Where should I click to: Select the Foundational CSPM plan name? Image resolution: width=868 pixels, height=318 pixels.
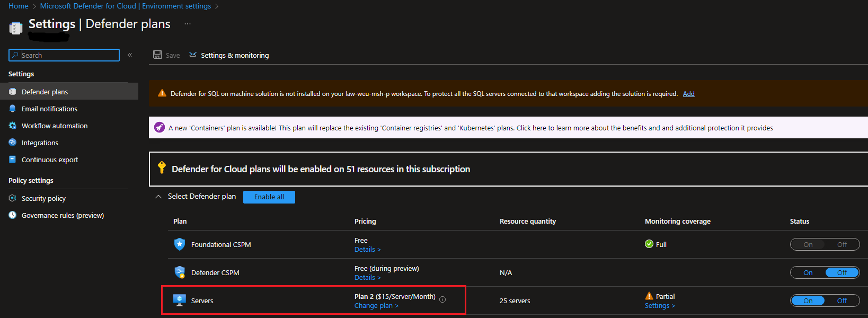click(221, 244)
